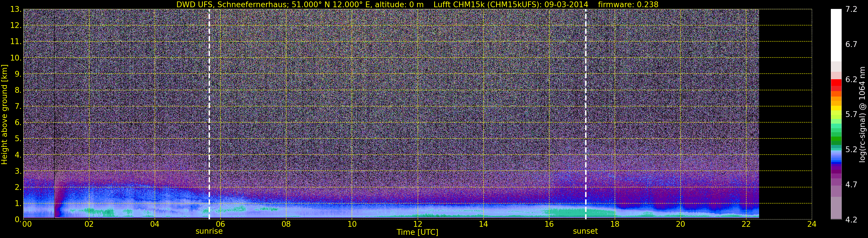Click the height axis tick '4.'
This screenshot has height=238, width=868.
18,155
